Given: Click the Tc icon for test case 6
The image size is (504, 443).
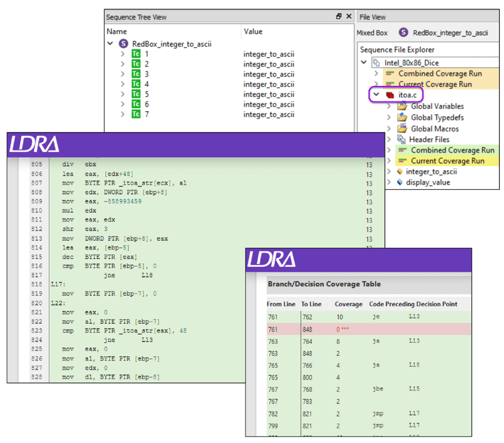Looking at the screenshot, I should point(136,104).
